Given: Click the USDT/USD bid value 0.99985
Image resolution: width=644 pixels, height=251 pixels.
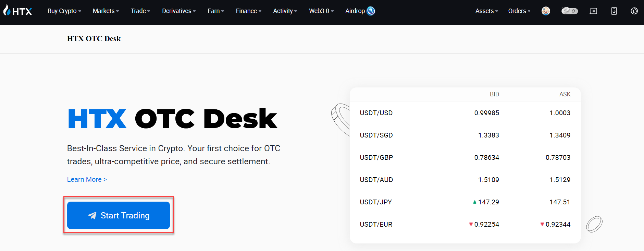Looking at the screenshot, I should click(486, 113).
